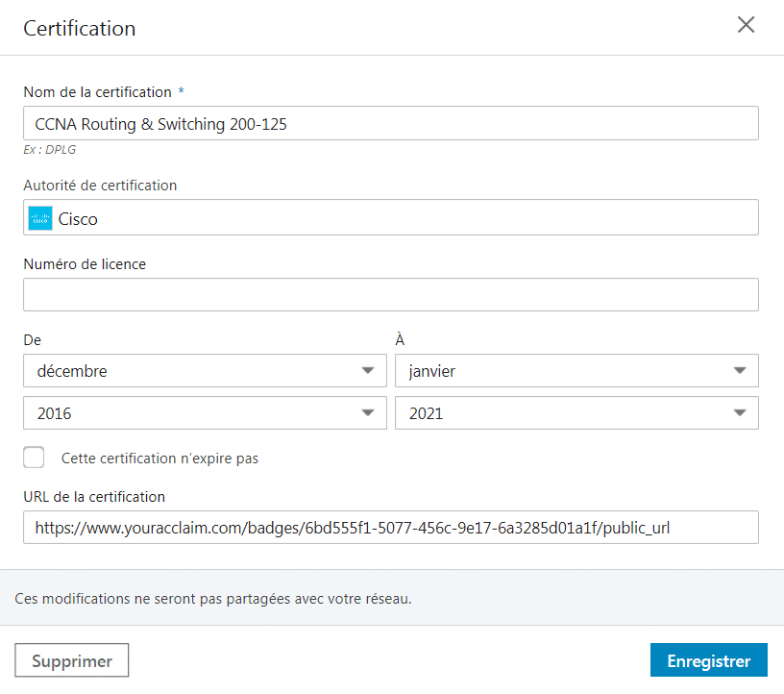
Task: Click the certification URL field
Action: (390, 528)
